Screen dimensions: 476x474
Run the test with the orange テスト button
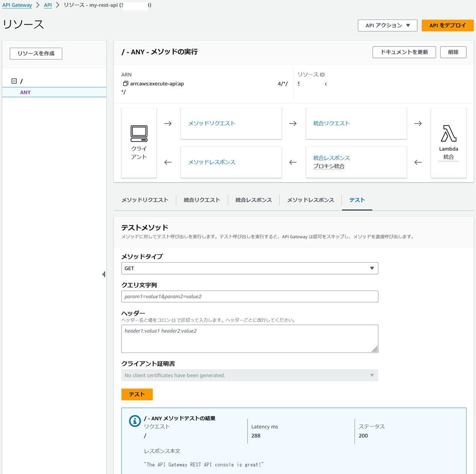click(136, 394)
